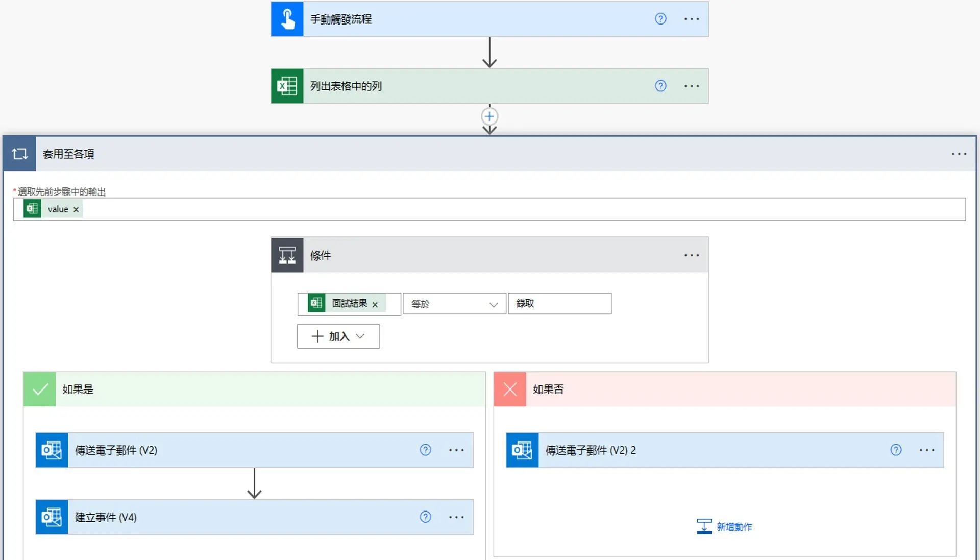980x560 pixels.
Task: Click the Outlook icon on 建立事件 (V4)
Action: 52,517
